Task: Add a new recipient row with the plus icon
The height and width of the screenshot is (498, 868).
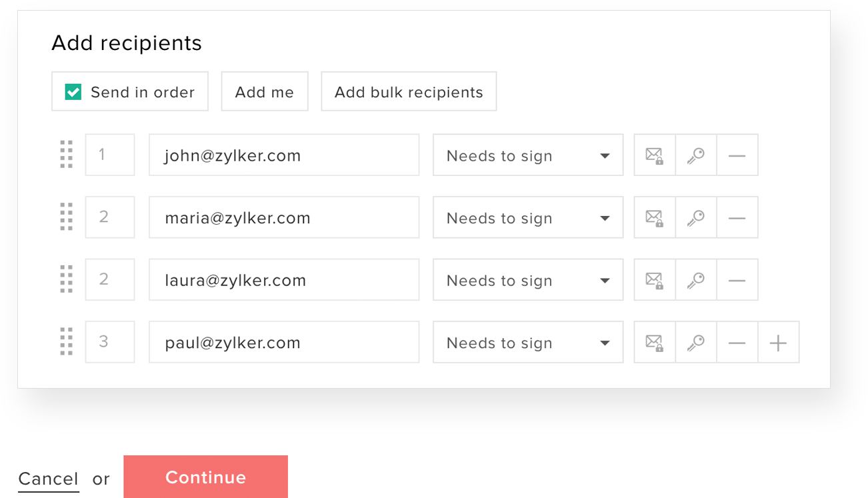Action: tap(779, 343)
